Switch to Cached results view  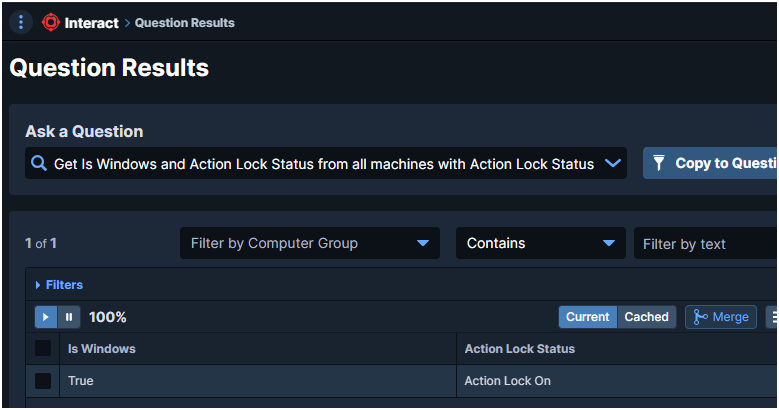tap(646, 317)
